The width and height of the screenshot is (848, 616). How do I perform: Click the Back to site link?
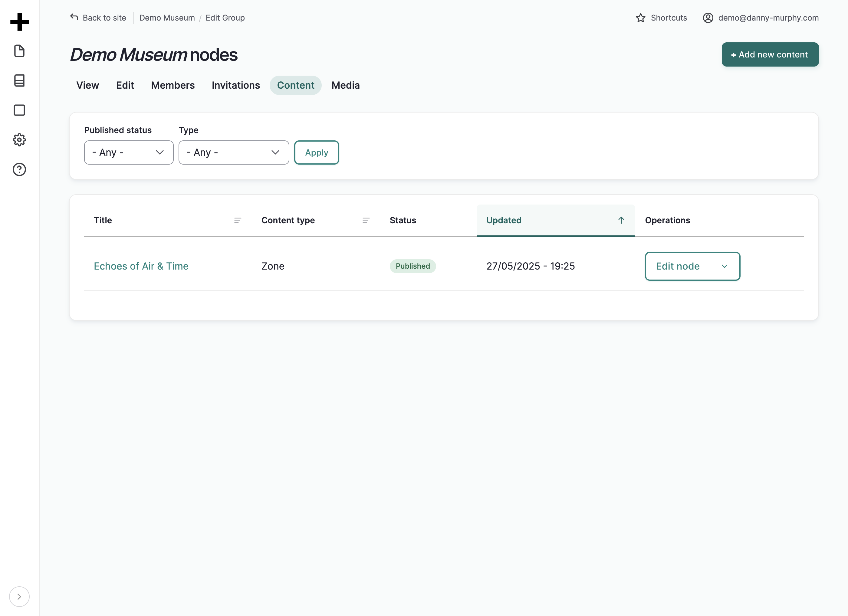[x=98, y=18]
